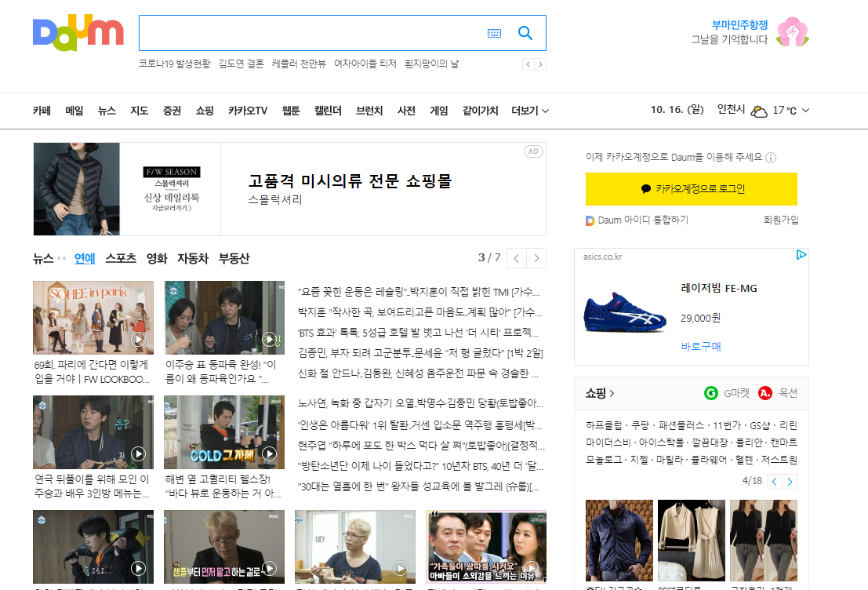Image resolution: width=868 pixels, height=590 pixels.
Task: Click the magnifying glass search icon
Action: click(525, 33)
